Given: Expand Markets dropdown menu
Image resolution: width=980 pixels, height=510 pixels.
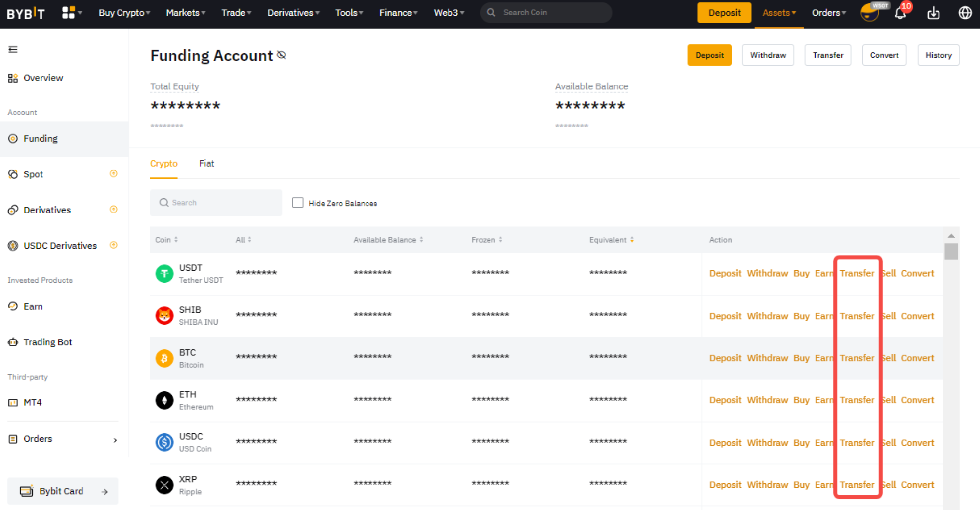Looking at the screenshot, I should (x=186, y=13).
